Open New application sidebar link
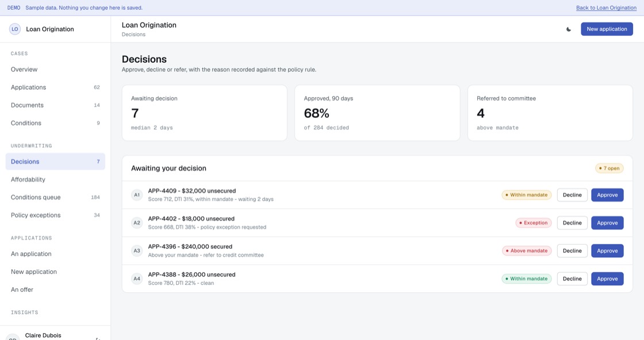644x340 pixels. (x=55, y=272)
